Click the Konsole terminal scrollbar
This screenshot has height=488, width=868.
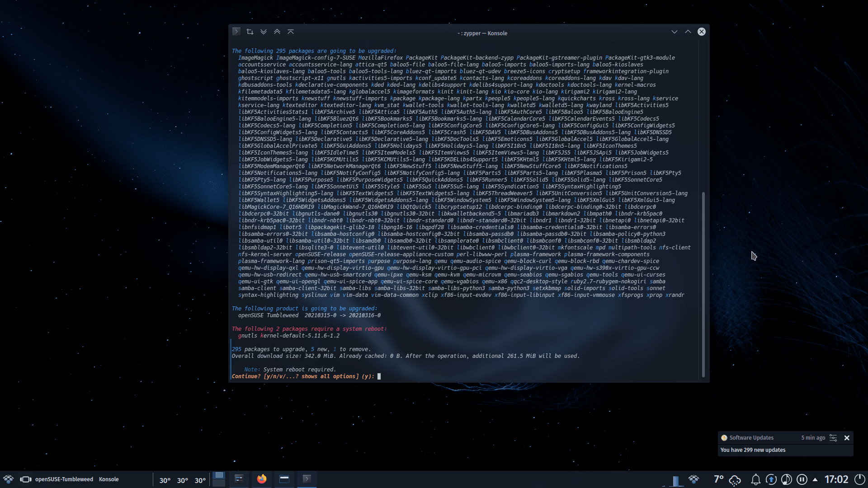coord(703,285)
